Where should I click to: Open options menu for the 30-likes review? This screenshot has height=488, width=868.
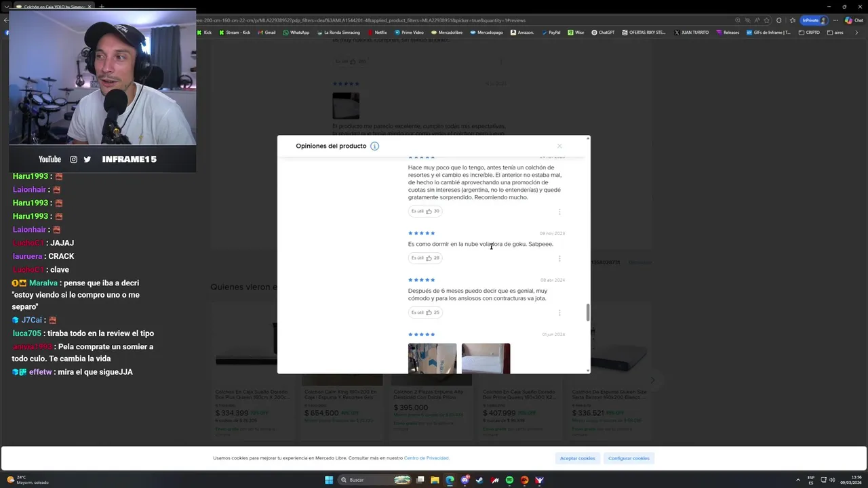[x=559, y=211]
